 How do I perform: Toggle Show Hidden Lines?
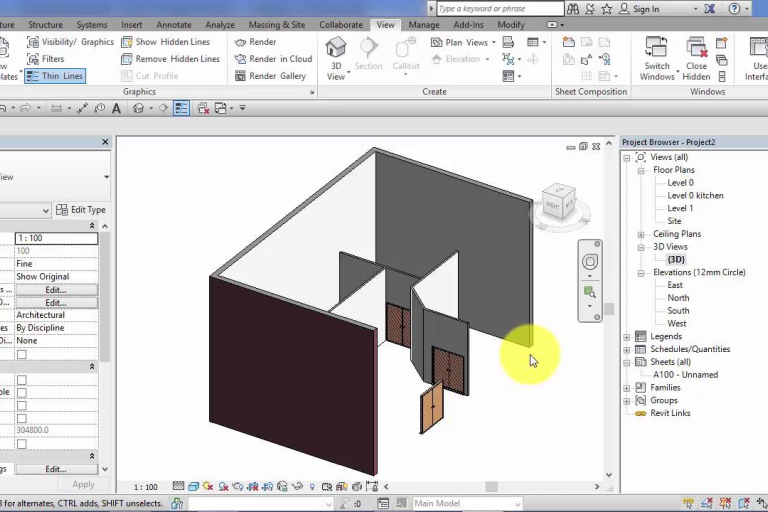169,42
